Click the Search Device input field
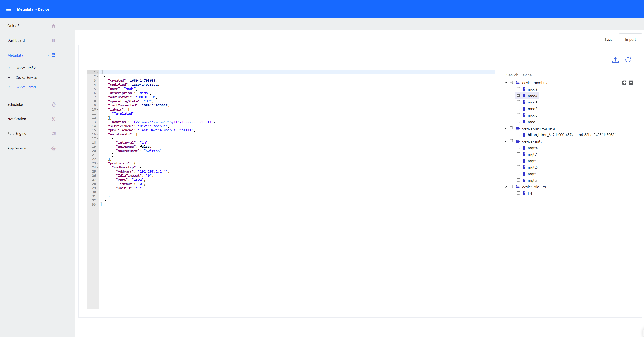644x337 pixels. pos(568,75)
